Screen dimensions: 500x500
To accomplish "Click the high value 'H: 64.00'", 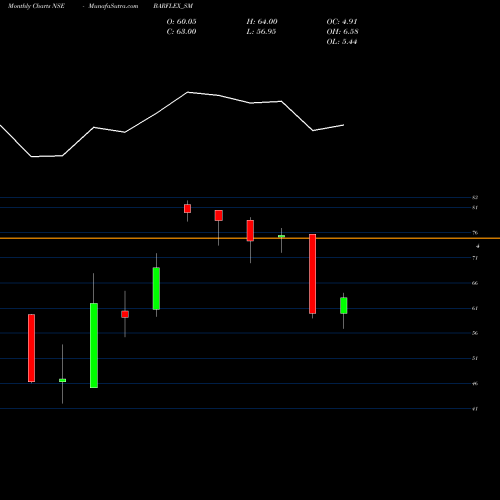I will (262, 22).
